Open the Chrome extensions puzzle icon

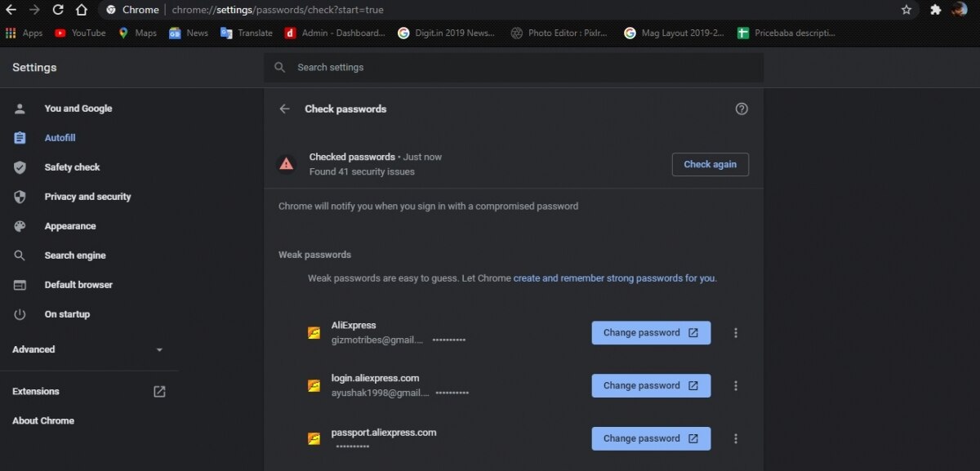936,10
